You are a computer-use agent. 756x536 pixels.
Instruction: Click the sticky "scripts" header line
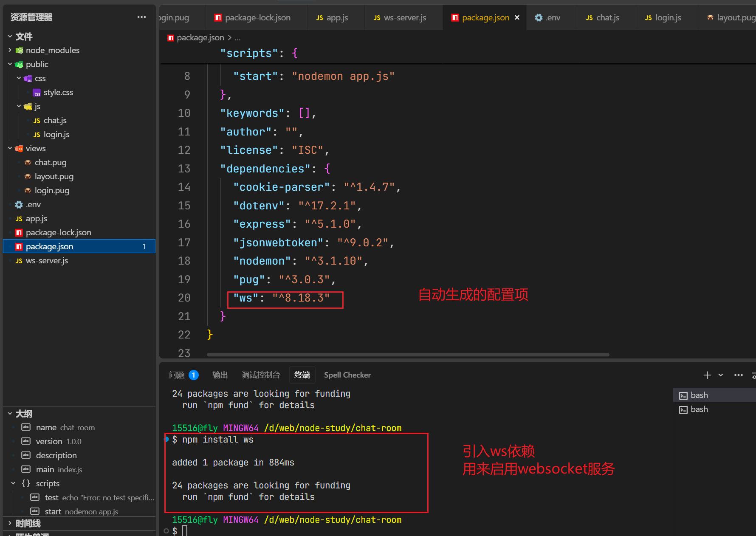pyautogui.click(x=259, y=53)
